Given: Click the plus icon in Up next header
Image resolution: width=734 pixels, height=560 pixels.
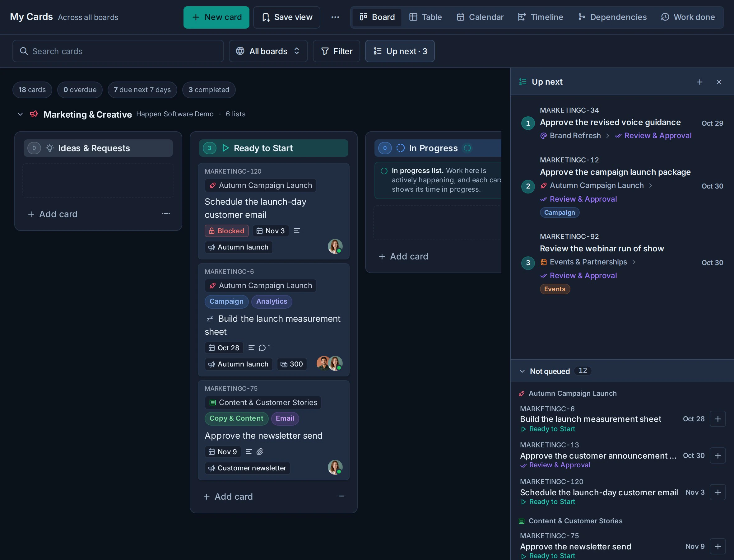Looking at the screenshot, I should click(699, 82).
